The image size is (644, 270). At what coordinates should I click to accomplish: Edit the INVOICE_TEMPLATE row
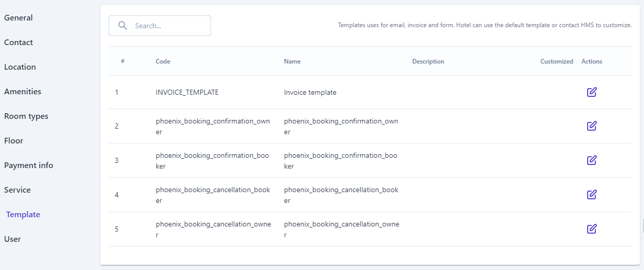click(x=592, y=92)
